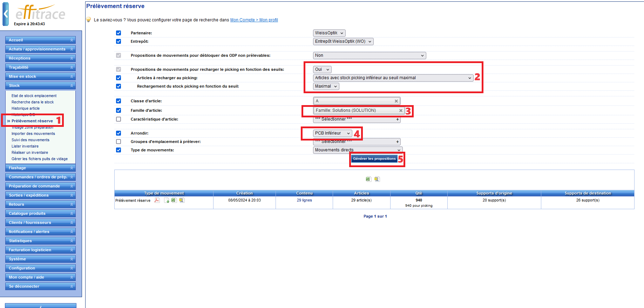644x308 pixels.
Task: Open the Entrepôt WeissOptik (WO) dropdown
Action: pyautogui.click(x=343, y=41)
